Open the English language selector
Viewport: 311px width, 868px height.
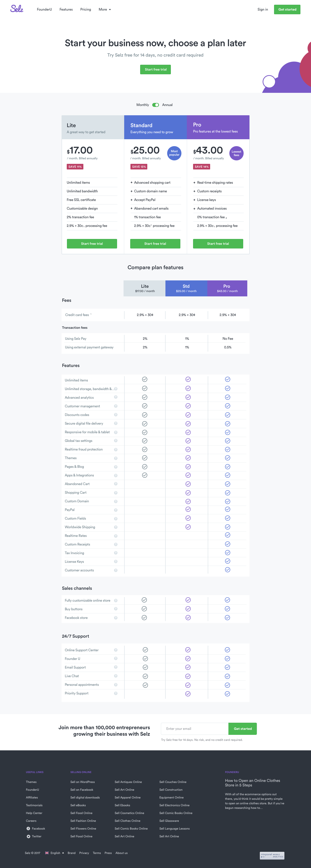(54, 853)
